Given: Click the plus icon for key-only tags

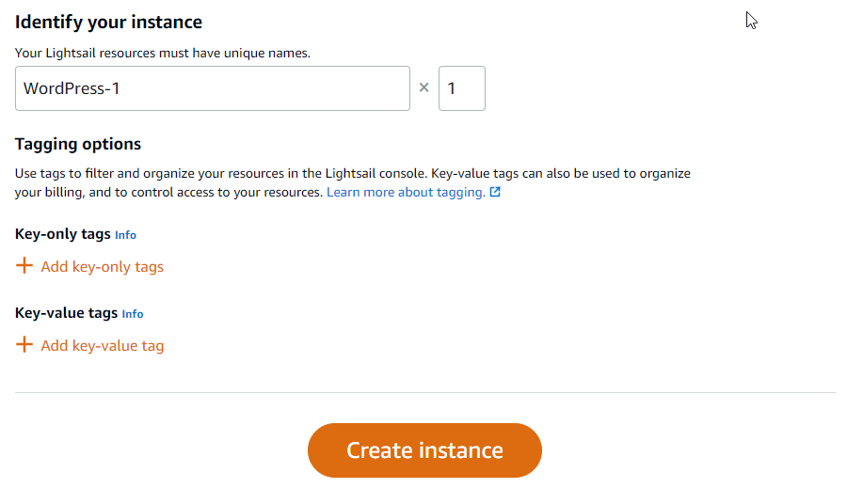Looking at the screenshot, I should click(24, 266).
